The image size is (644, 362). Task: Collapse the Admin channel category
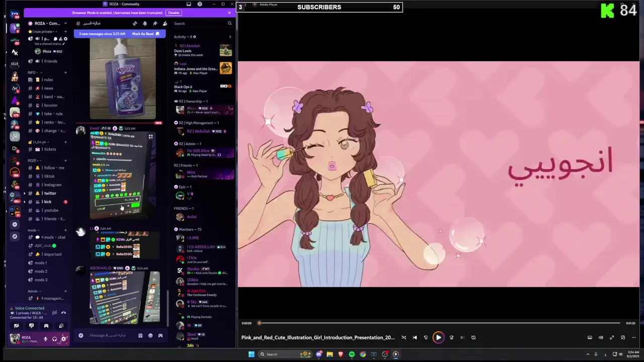coord(34,291)
